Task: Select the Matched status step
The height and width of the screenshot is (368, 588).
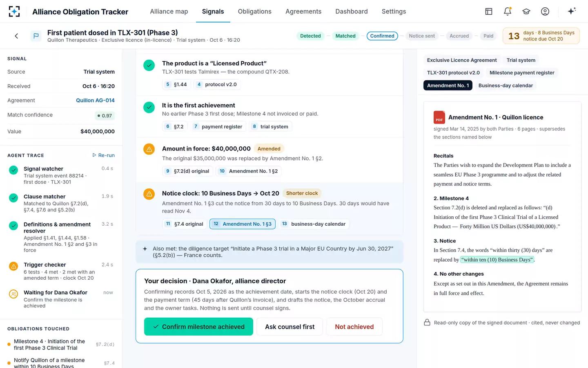Action: click(x=345, y=36)
